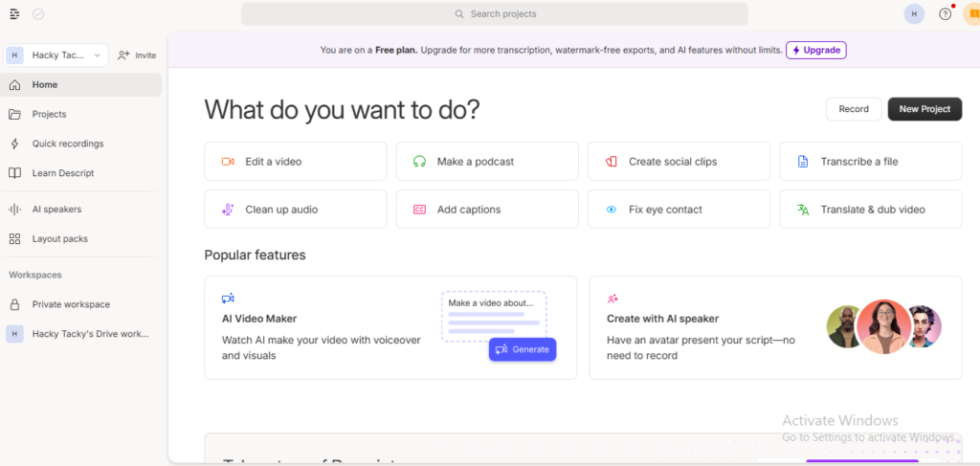Viewport: 980px width, 466px height.
Task: Click the Upgrade button
Action: [816, 50]
